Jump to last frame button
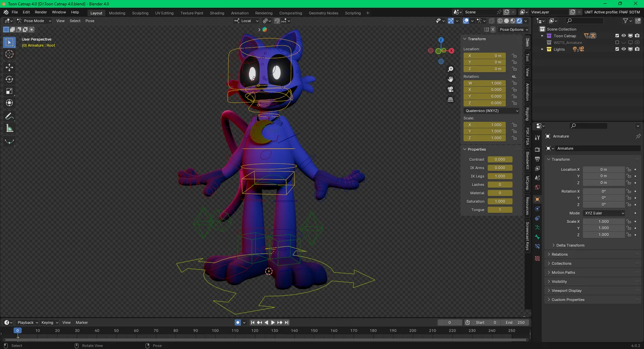 (287, 322)
